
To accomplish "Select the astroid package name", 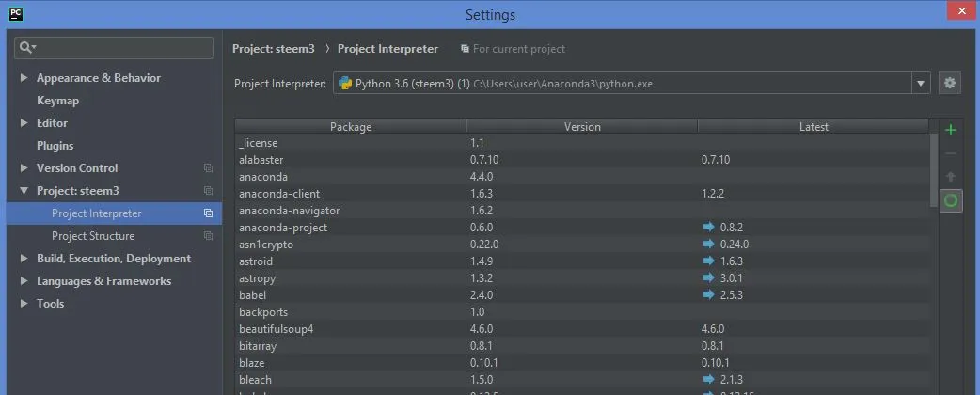I will [x=256, y=261].
